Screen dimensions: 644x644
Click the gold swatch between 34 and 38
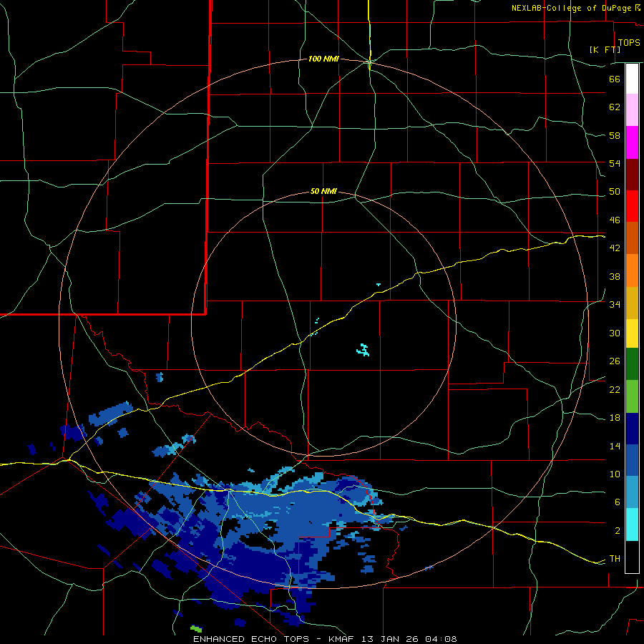pyautogui.click(x=632, y=303)
